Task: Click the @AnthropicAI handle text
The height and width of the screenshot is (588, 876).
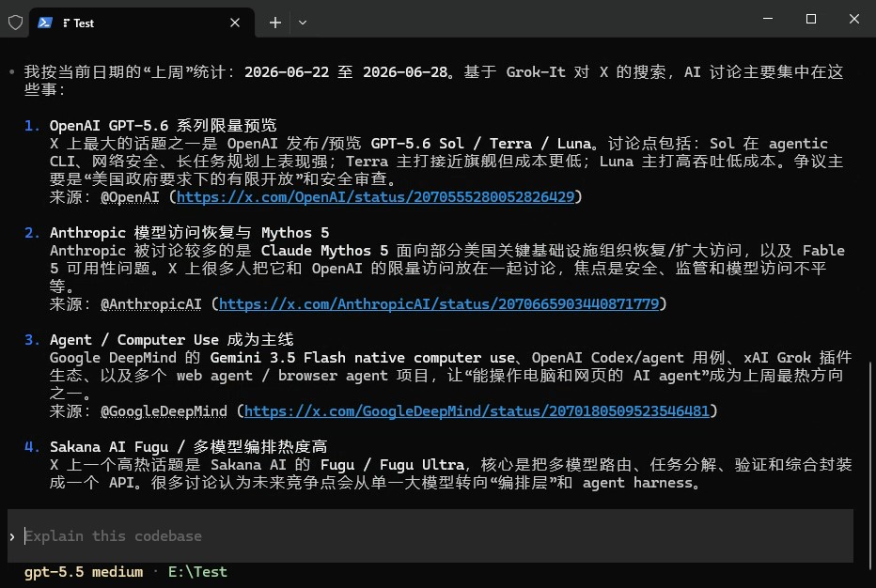Action: pyautogui.click(x=150, y=304)
